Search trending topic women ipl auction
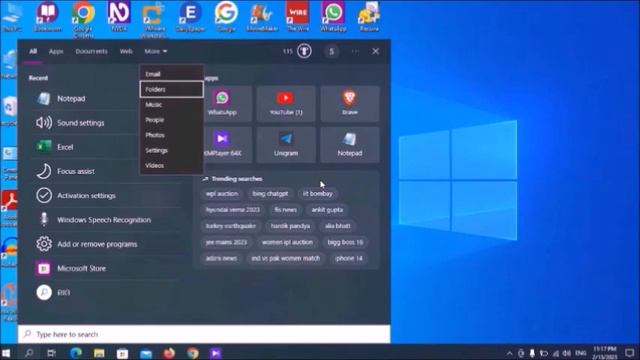 287,242
